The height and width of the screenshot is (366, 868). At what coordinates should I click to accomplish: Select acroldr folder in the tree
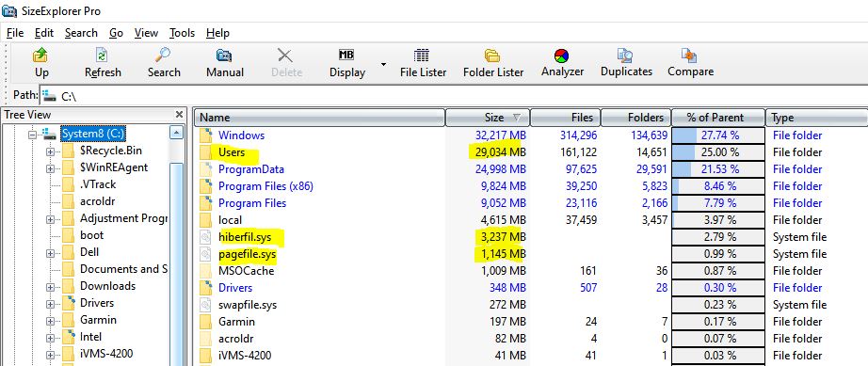coord(97,201)
